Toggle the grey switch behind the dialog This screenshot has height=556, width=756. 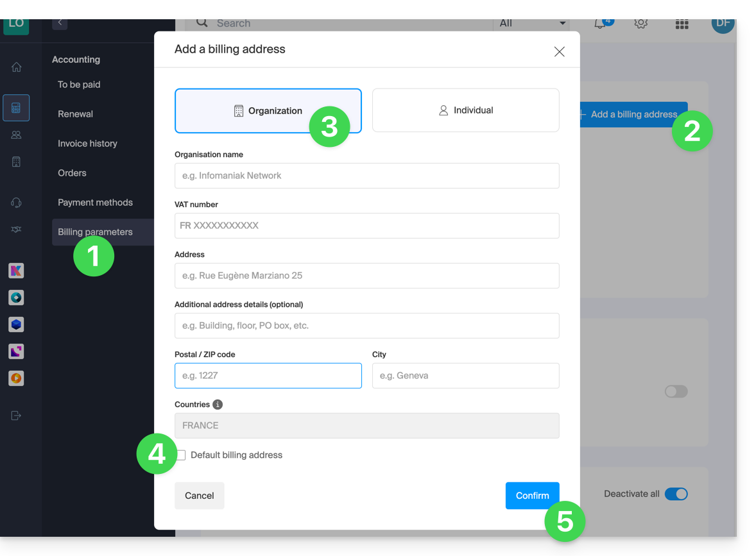point(676,391)
